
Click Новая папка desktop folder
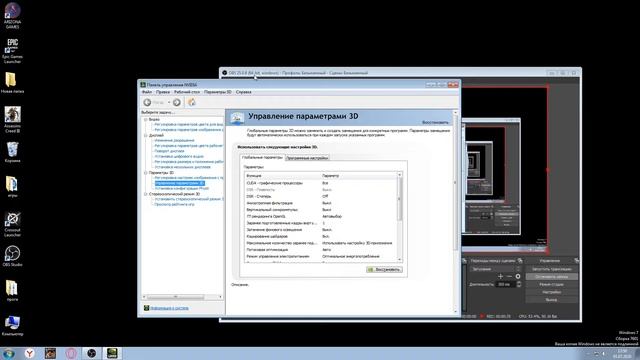[12, 82]
